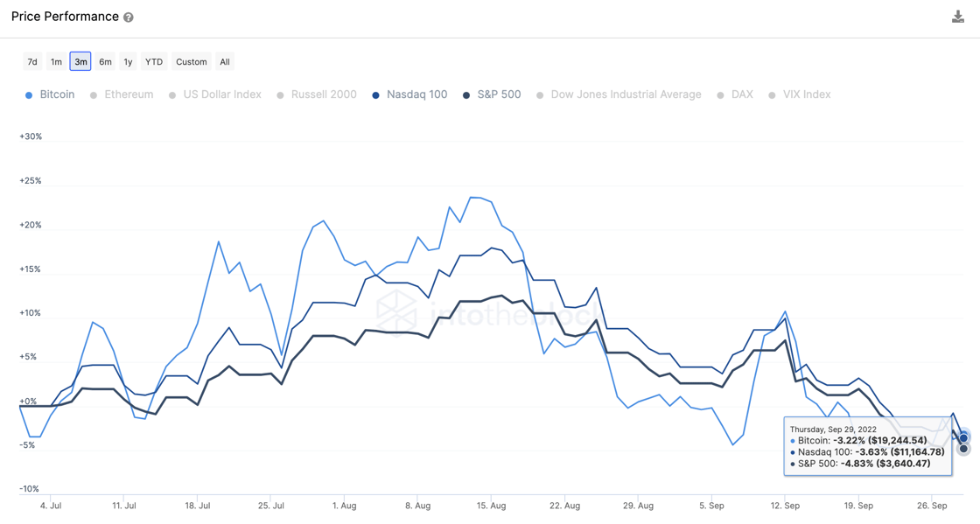
Task: Select the 1m time range
Action: tap(56, 62)
